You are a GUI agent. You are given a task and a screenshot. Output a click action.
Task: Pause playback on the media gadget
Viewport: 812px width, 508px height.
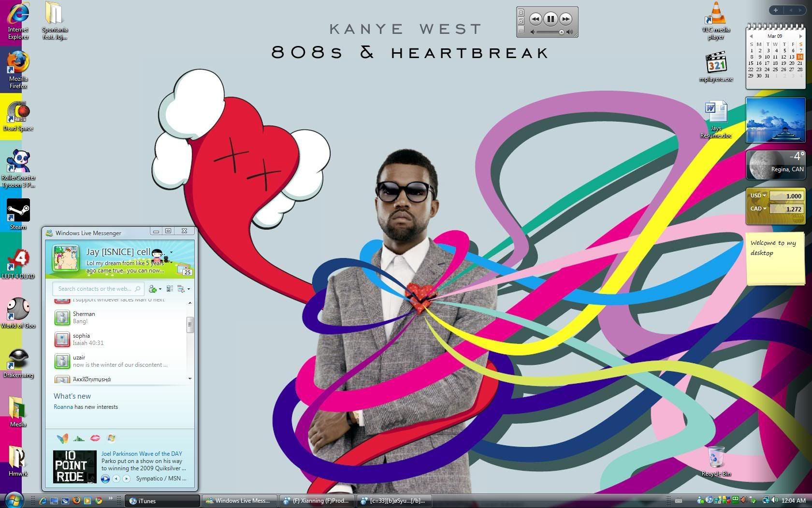pyautogui.click(x=550, y=19)
